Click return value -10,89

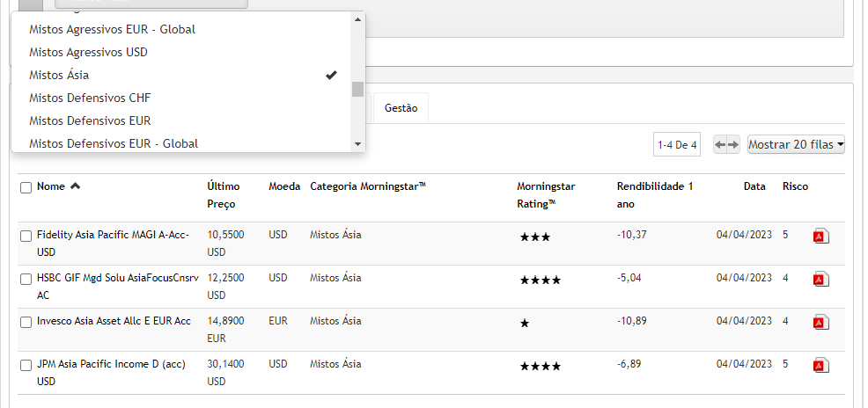(x=631, y=321)
